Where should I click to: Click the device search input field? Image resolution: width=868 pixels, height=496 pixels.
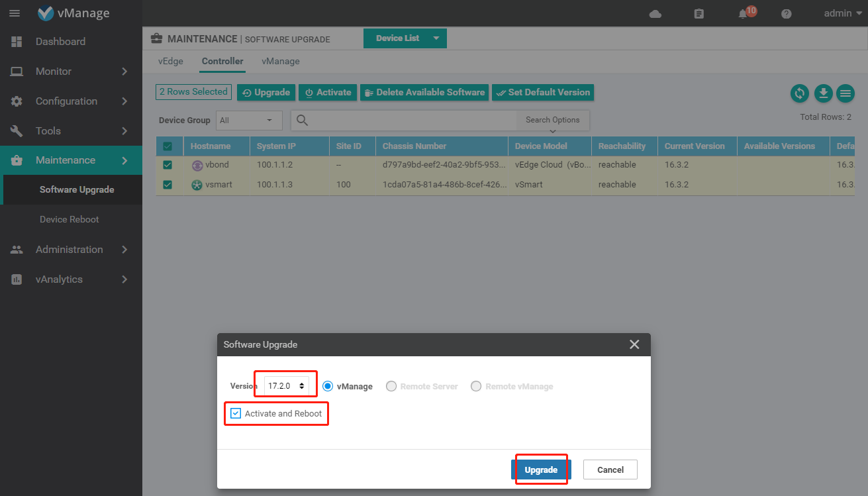tap(413, 120)
